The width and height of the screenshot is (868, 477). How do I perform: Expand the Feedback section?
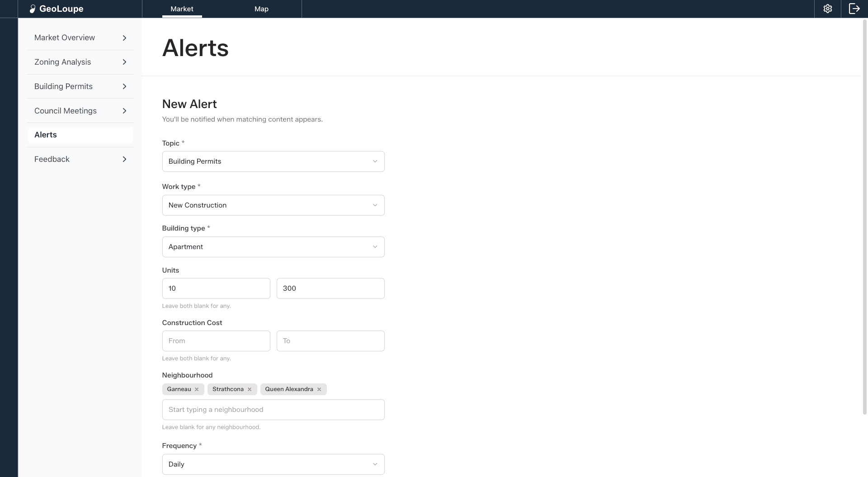click(80, 159)
